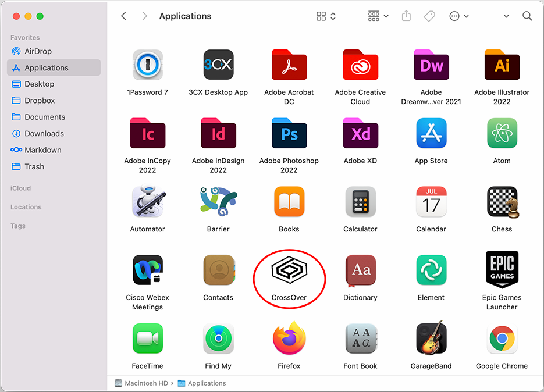544x392 pixels.
Task: Go back using the back arrow
Action: pyautogui.click(x=124, y=16)
